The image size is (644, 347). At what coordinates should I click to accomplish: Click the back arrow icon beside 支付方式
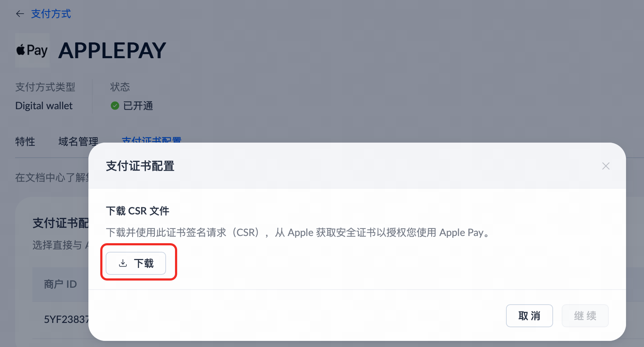point(20,14)
